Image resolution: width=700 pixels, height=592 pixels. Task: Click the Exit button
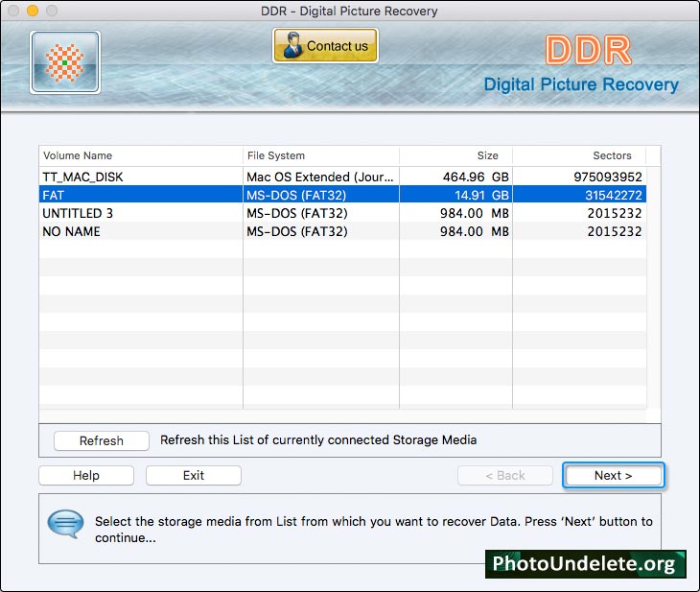pos(194,475)
